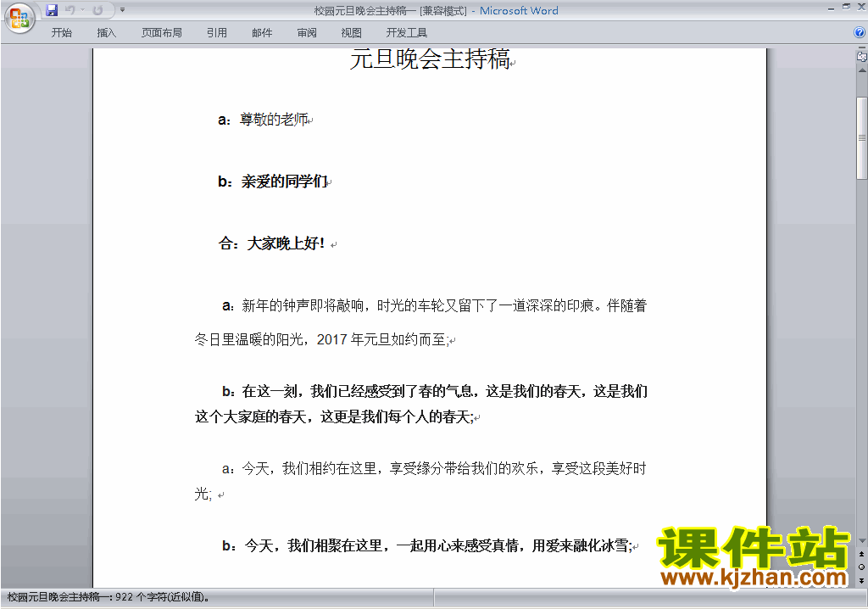Viewport: 868px width, 609px height.
Task: Click the Undo arrow in quick access toolbar
Action: point(70,10)
